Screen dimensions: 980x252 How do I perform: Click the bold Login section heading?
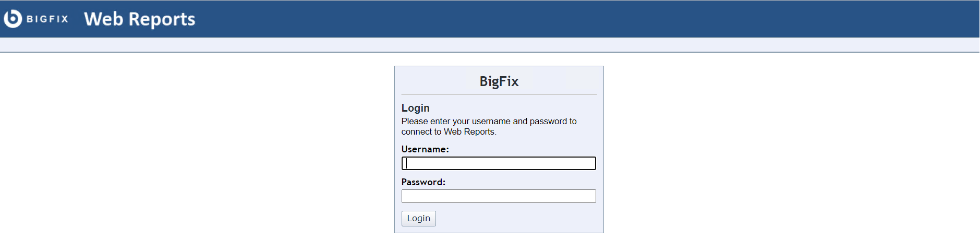415,108
